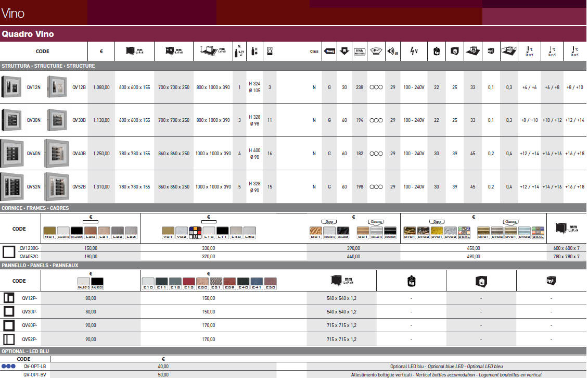View the QV52N product thumbnail
The image size is (588, 378).
[x=12, y=186]
